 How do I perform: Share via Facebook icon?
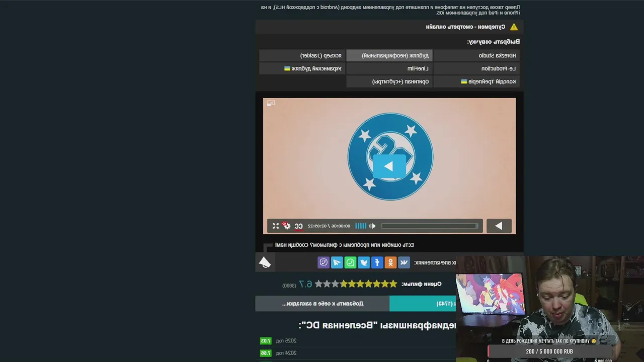(x=377, y=262)
